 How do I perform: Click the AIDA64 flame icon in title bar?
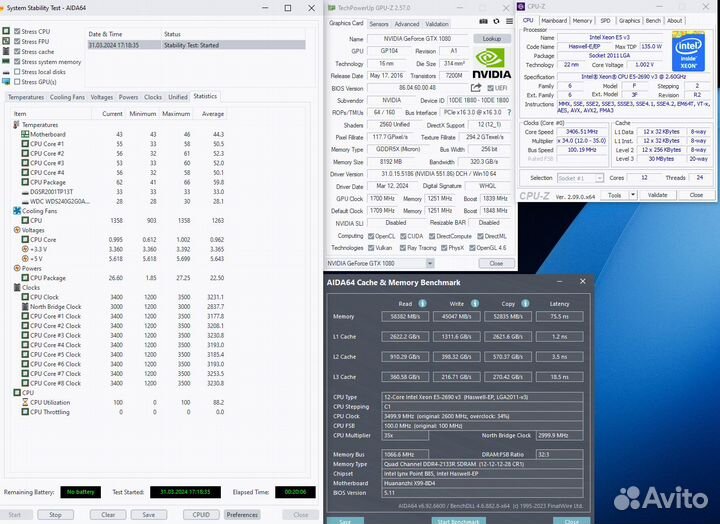(x=3, y=8)
